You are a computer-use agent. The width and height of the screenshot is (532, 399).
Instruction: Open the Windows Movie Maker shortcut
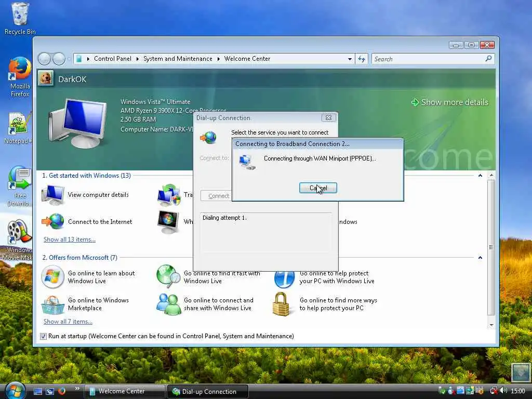pos(18,240)
